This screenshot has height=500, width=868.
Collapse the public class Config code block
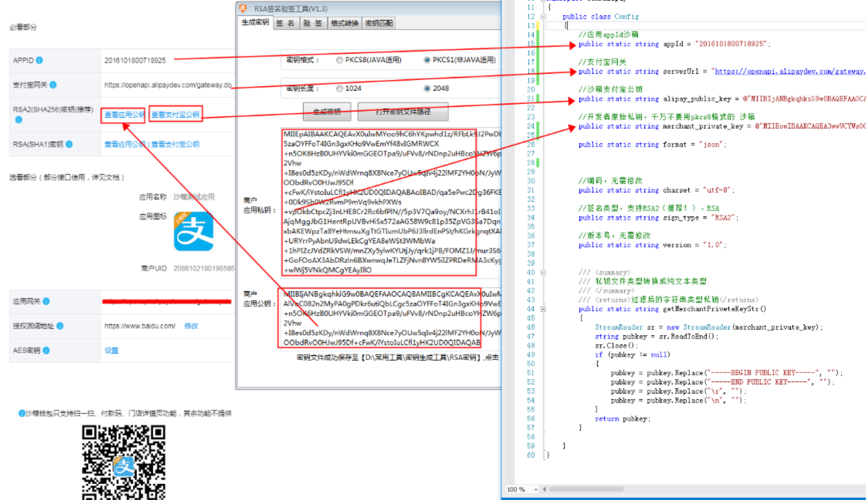click(x=543, y=17)
